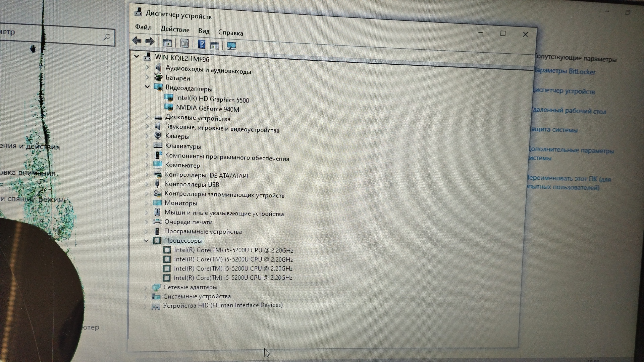Image resolution: width=644 pixels, height=362 pixels.
Task: Open the Файл menu
Action: pyautogui.click(x=143, y=27)
